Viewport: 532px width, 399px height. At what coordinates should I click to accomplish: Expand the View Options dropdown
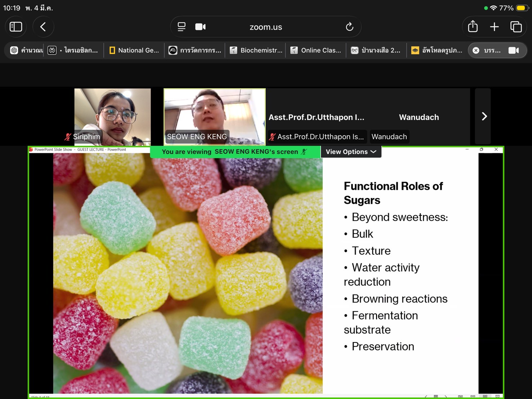pyautogui.click(x=351, y=152)
